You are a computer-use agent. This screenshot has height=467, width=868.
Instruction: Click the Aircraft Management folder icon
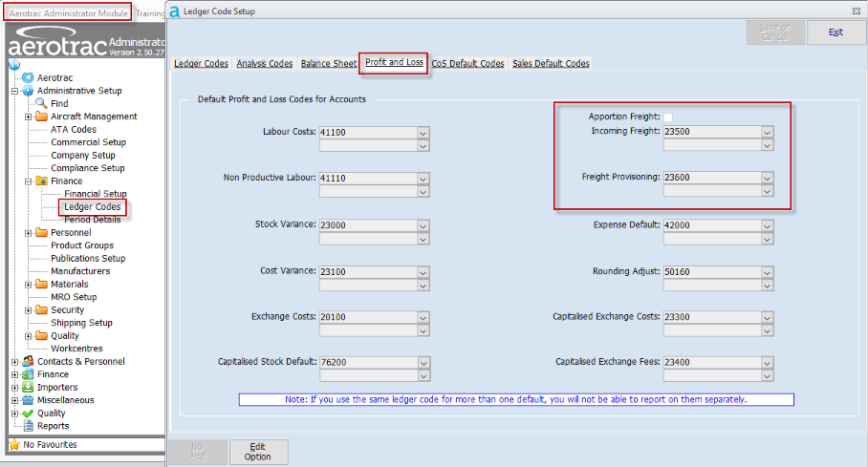[x=41, y=117]
